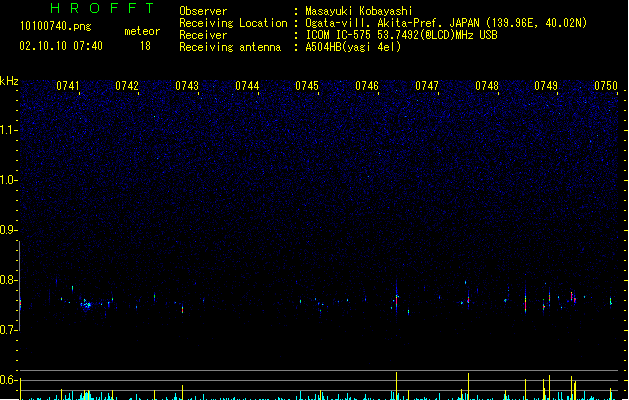Click the 0.9 kHz axis label
Image resolution: width=629 pixels, height=400 pixels.
(x=8, y=230)
